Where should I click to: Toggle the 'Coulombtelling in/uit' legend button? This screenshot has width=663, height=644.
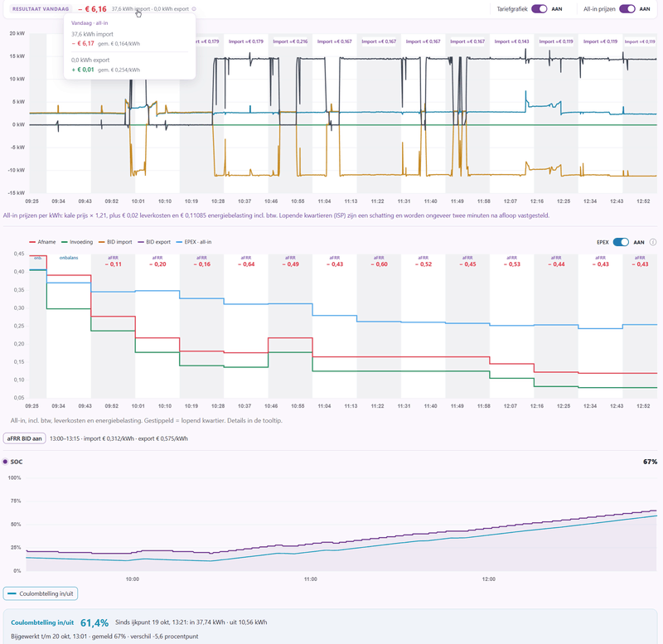(x=41, y=593)
